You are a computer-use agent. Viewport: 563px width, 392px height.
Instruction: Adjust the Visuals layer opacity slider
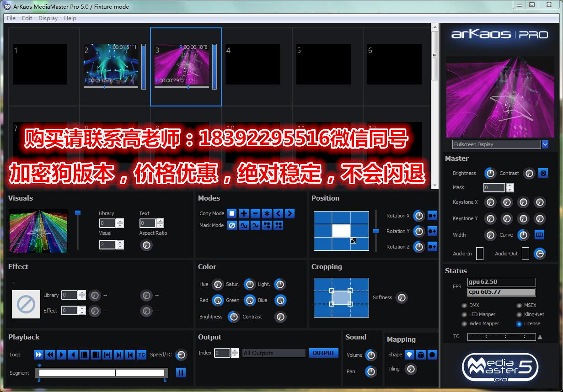click(x=78, y=230)
